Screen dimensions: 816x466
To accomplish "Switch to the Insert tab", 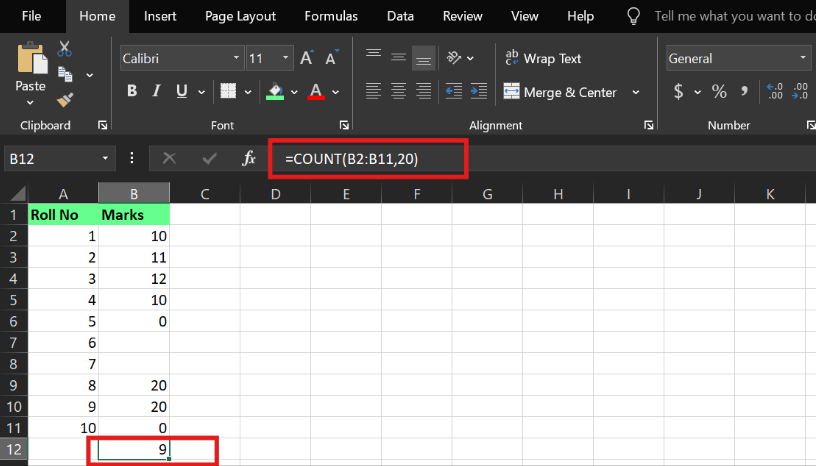I will click(x=160, y=16).
